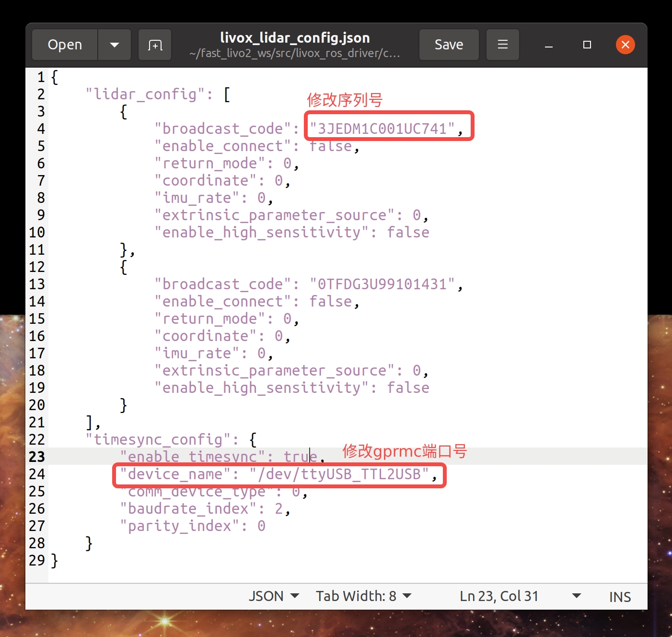
Task: Click the Save button
Action: point(448,44)
